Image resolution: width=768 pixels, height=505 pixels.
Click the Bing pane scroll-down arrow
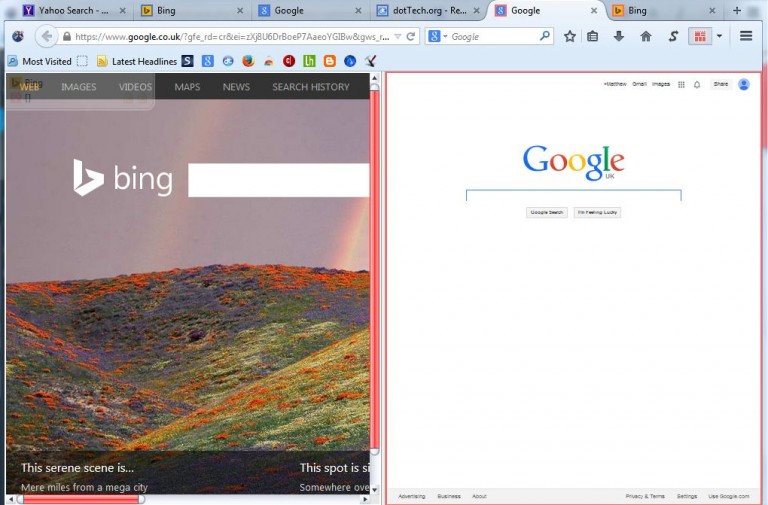(x=375, y=489)
